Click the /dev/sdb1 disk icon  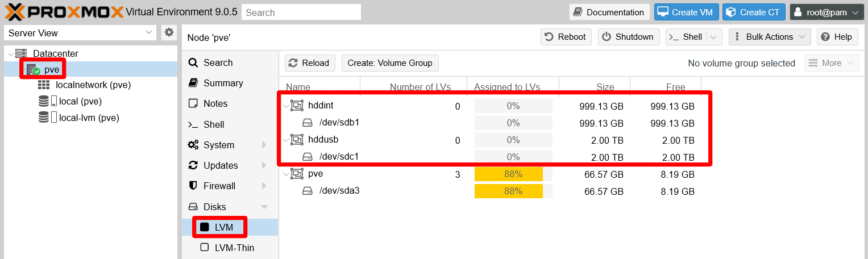point(308,123)
